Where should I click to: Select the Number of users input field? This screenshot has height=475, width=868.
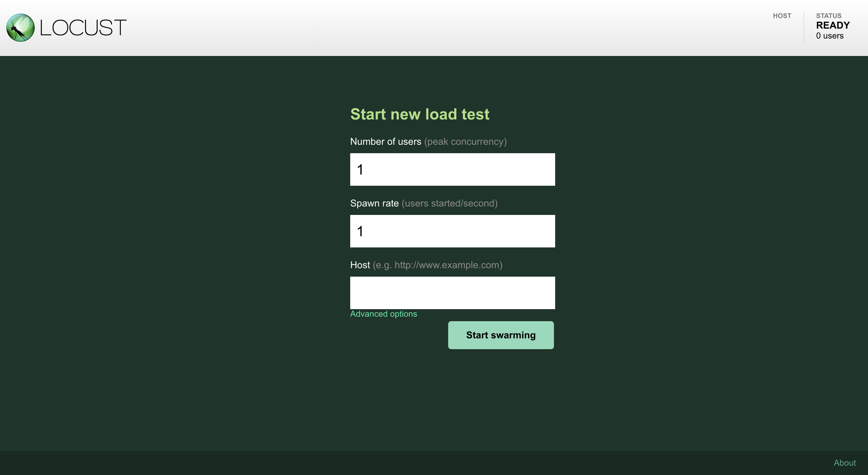tap(452, 169)
